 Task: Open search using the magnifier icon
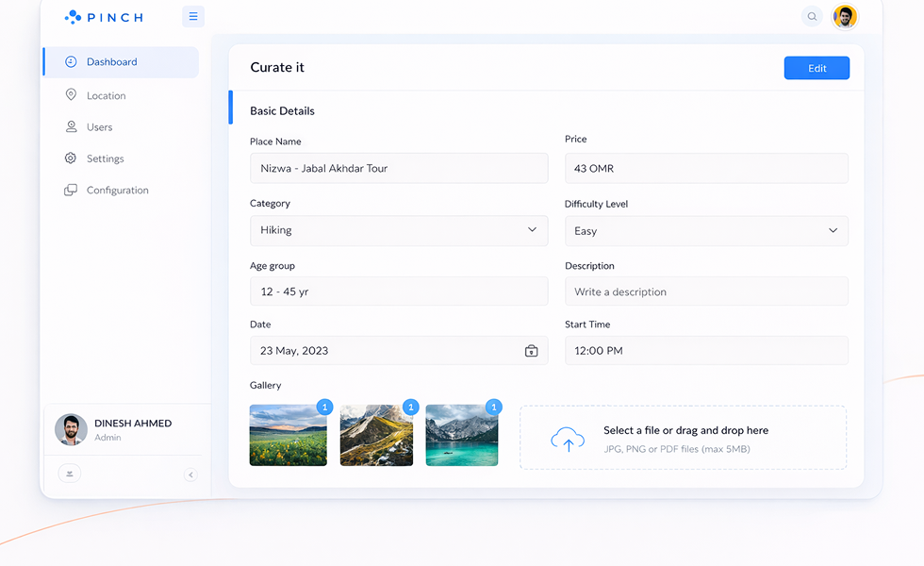pyautogui.click(x=811, y=16)
